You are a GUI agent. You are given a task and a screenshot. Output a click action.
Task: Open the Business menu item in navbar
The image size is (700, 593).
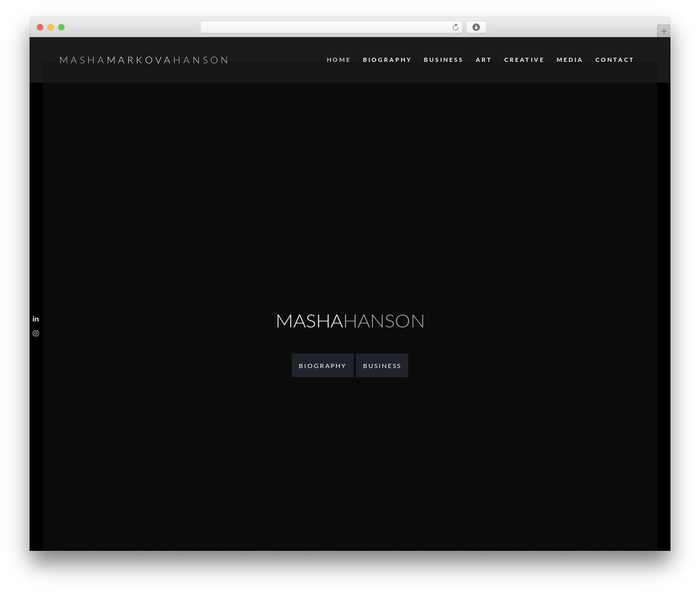[x=444, y=60]
